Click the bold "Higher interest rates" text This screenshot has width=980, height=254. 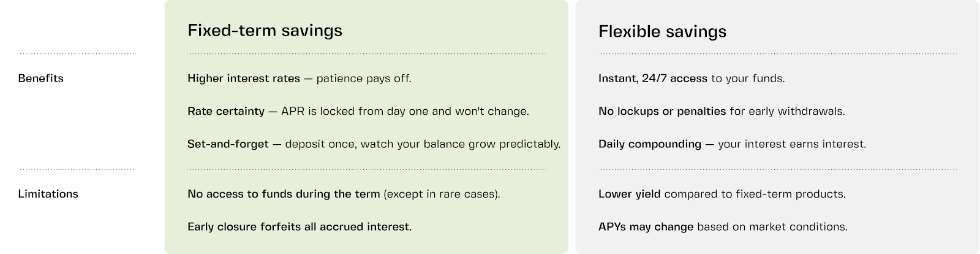coord(244,79)
